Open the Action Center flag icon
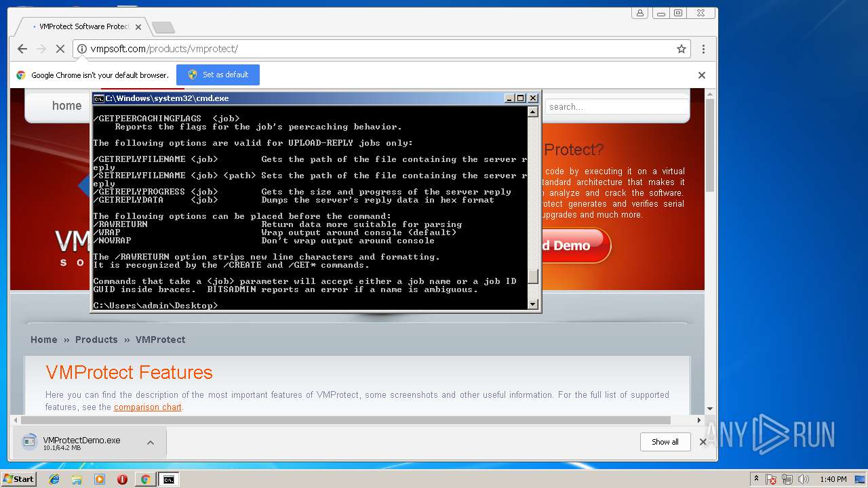 click(771, 479)
